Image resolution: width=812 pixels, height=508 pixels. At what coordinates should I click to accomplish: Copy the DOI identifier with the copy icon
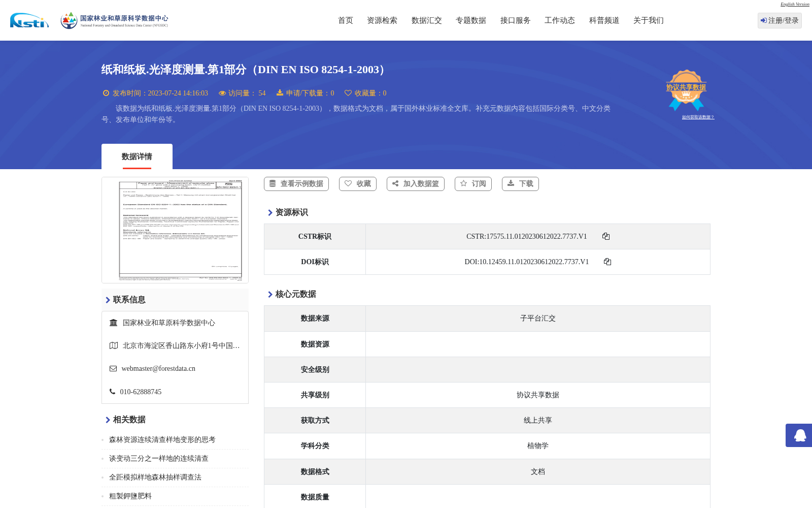click(x=607, y=262)
